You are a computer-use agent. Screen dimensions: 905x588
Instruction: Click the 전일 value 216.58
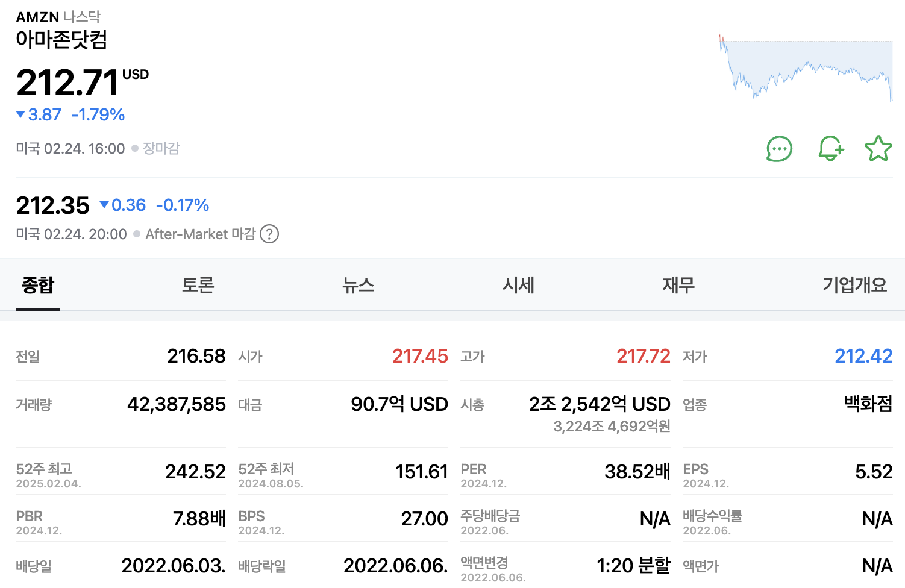[x=196, y=356]
